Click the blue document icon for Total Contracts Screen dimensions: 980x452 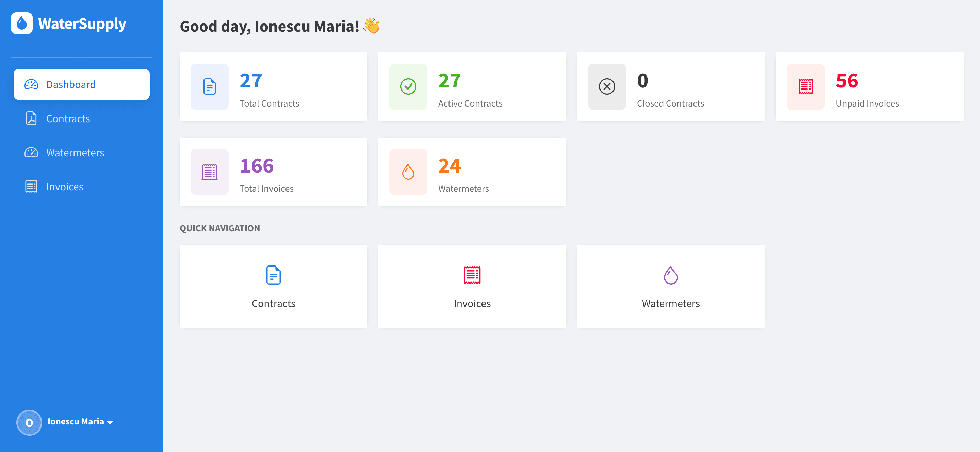coord(210,87)
